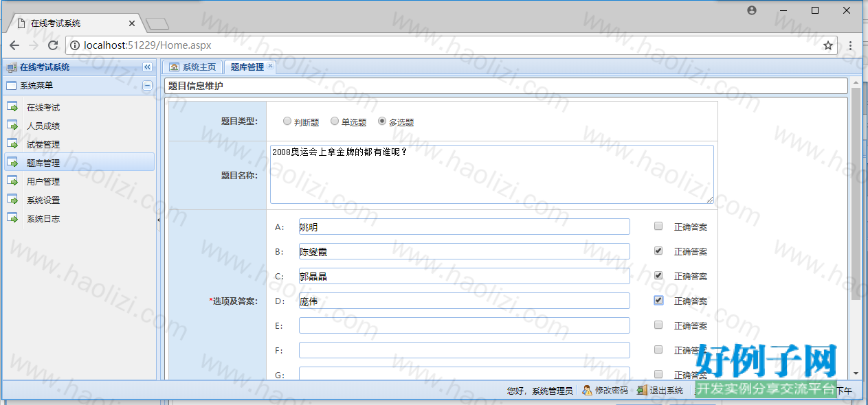Click the 修改密码 link
This screenshot has height=405, width=868.
point(612,391)
